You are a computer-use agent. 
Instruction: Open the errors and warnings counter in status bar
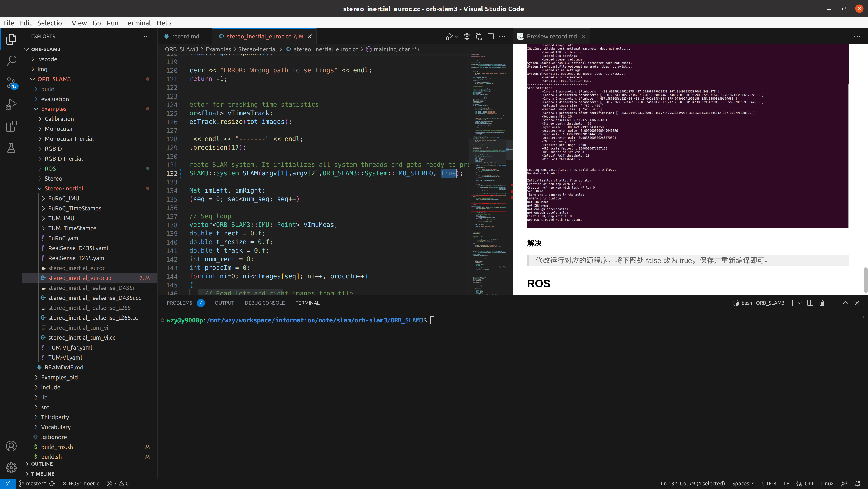point(118,484)
